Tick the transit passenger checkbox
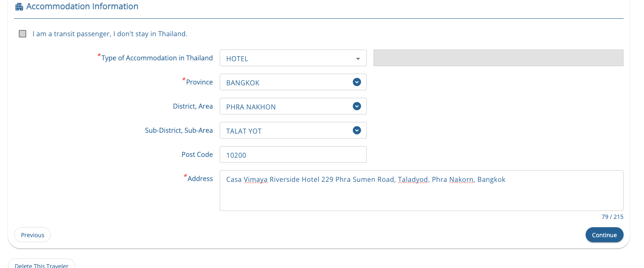The image size is (644, 268). pos(23,34)
